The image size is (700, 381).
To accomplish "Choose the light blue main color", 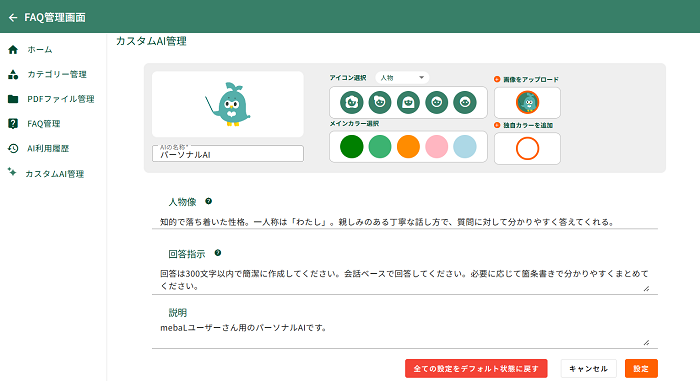I will pos(465,147).
